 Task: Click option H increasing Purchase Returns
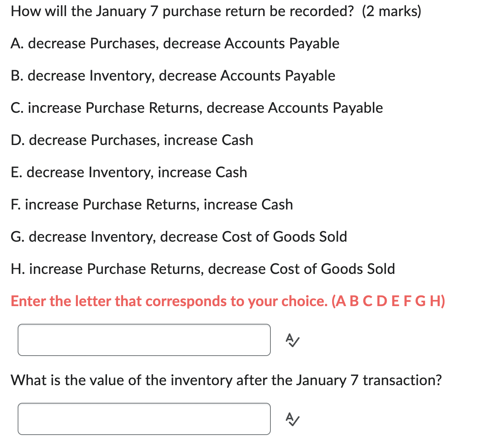tap(203, 269)
